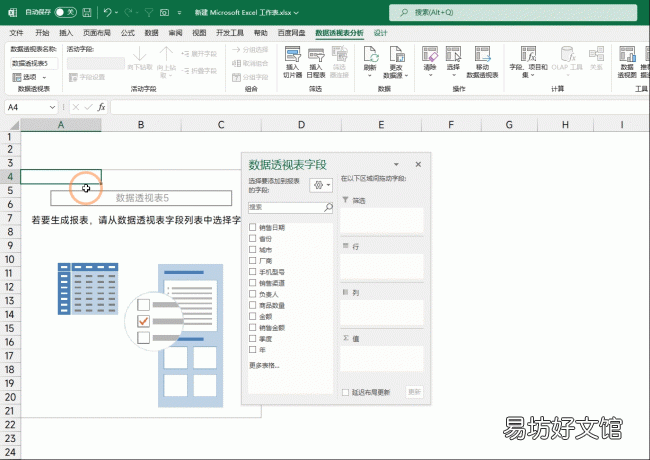Click the OLAP Tools icon
The image size is (650, 460).
[568, 54]
